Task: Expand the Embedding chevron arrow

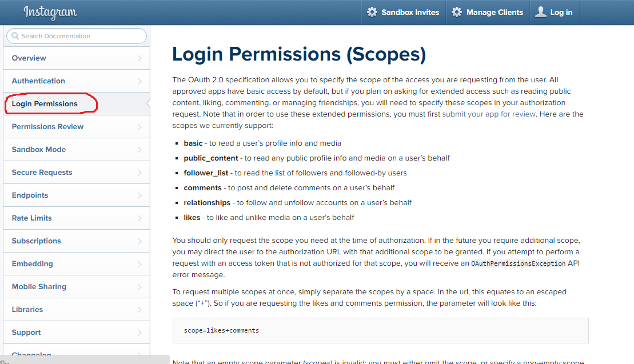Action: click(x=139, y=264)
